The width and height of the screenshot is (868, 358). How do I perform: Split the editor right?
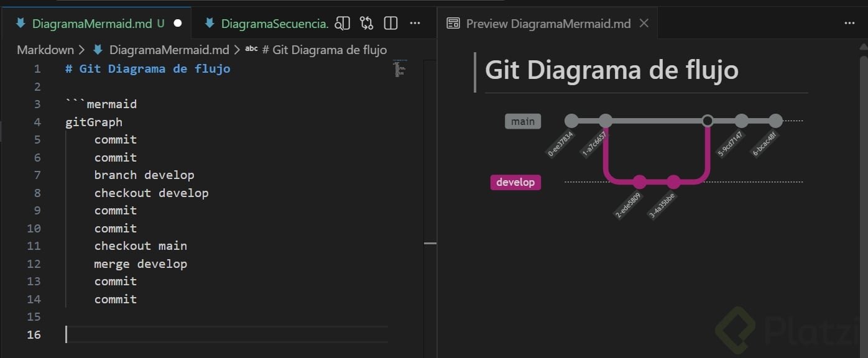pos(390,24)
